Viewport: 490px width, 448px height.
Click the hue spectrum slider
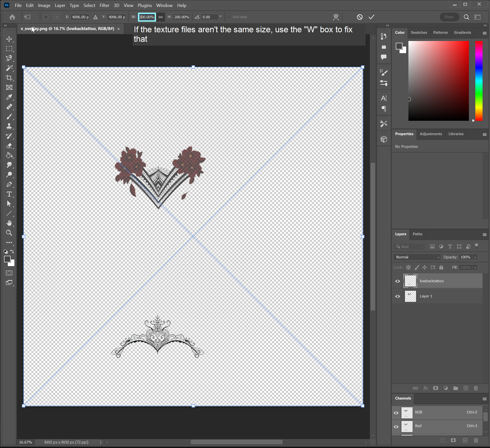point(479,81)
